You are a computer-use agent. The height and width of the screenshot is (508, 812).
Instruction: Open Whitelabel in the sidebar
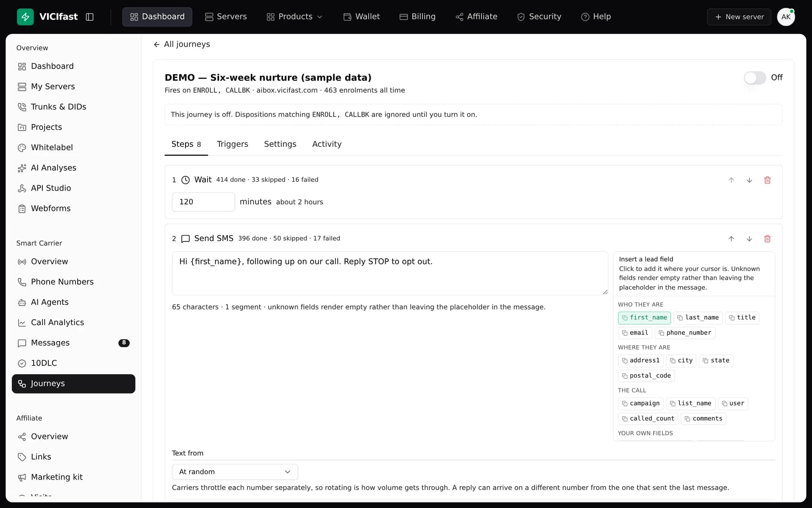[x=73, y=148]
